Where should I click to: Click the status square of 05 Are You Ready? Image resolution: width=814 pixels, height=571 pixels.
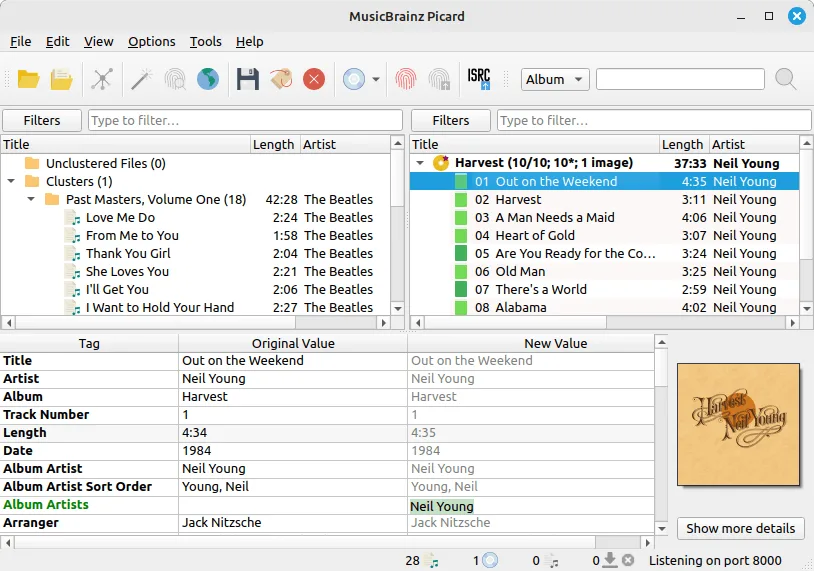(x=460, y=254)
